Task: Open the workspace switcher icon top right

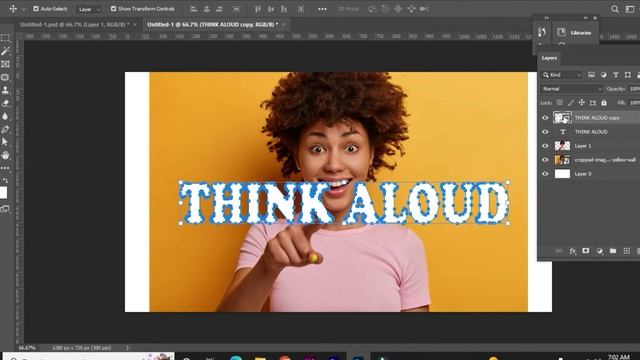Action: coord(630,9)
